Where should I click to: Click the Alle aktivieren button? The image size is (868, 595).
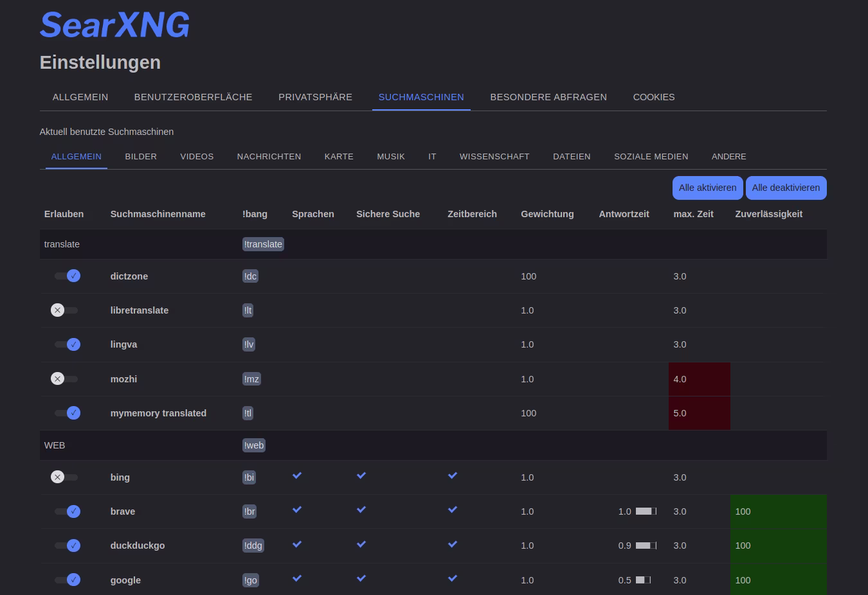[708, 188]
